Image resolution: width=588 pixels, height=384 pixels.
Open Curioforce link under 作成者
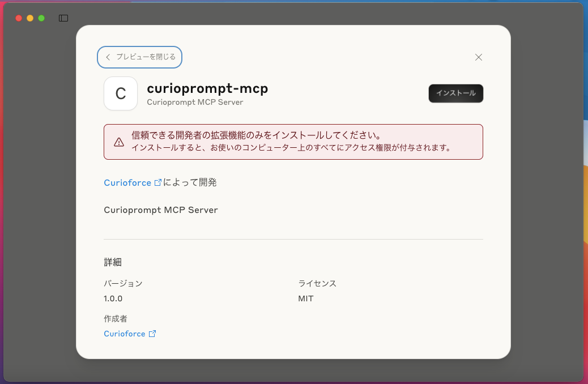pos(125,334)
